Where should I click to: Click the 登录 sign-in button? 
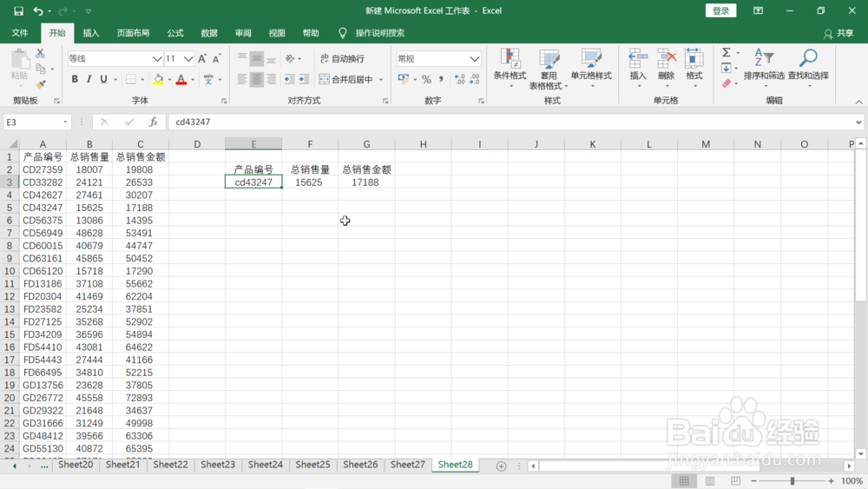(720, 10)
